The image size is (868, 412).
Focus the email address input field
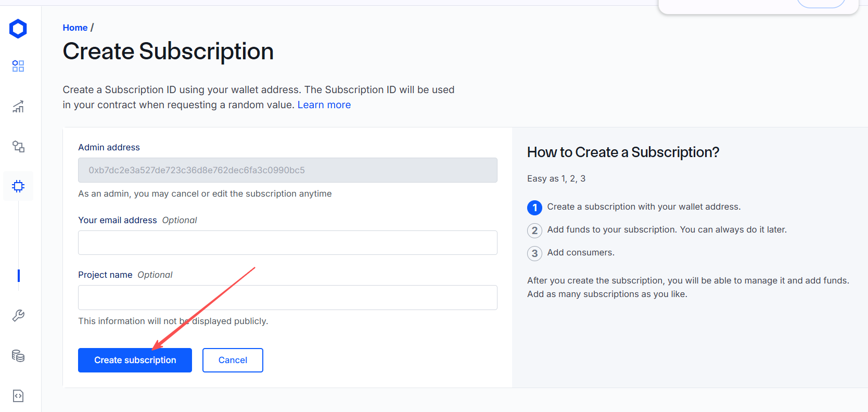pyautogui.click(x=288, y=243)
